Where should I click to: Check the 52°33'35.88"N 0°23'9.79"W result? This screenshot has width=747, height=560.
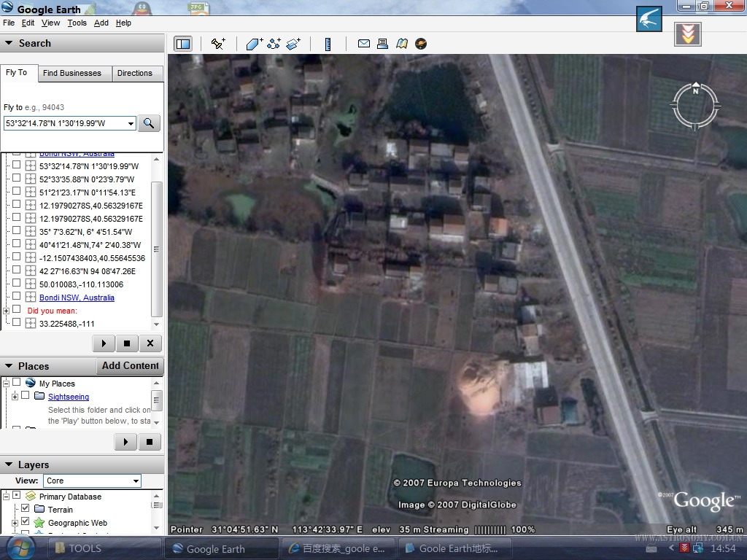(x=16, y=178)
